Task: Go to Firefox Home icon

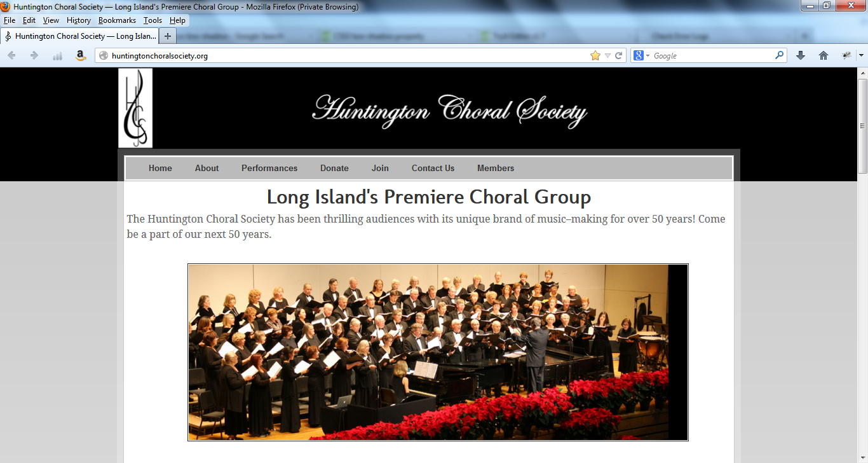Action: (824, 55)
